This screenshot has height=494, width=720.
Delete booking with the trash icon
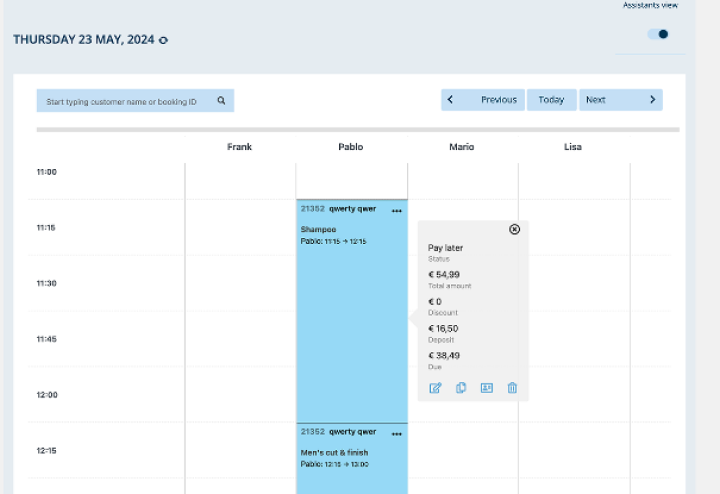tap(512, 388)
